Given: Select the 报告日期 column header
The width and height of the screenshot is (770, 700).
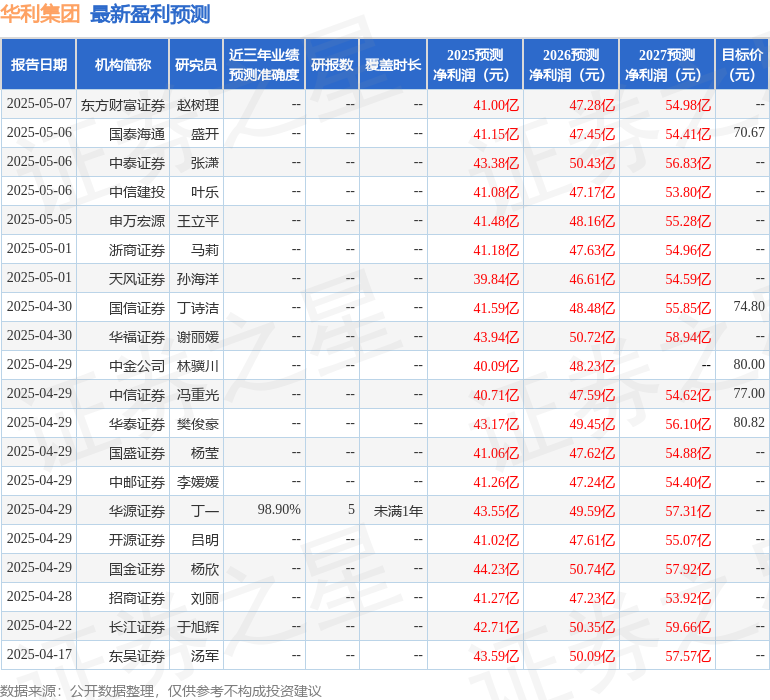Looking at the screenshot, I should [39, 65].
